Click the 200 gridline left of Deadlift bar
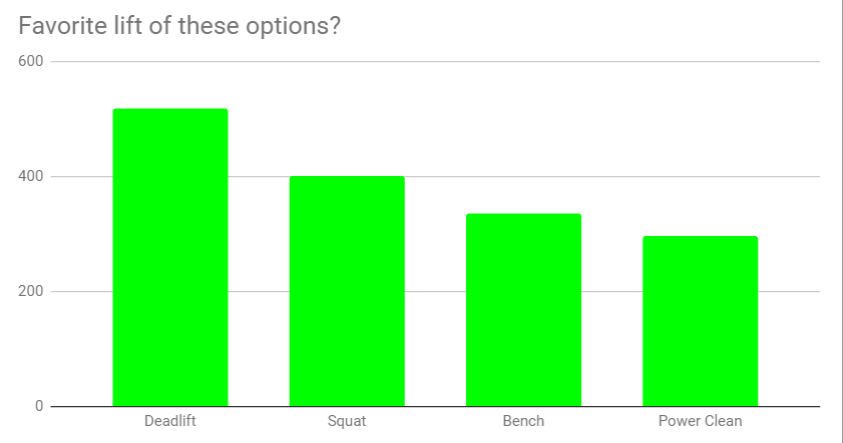 coord(80,292)
